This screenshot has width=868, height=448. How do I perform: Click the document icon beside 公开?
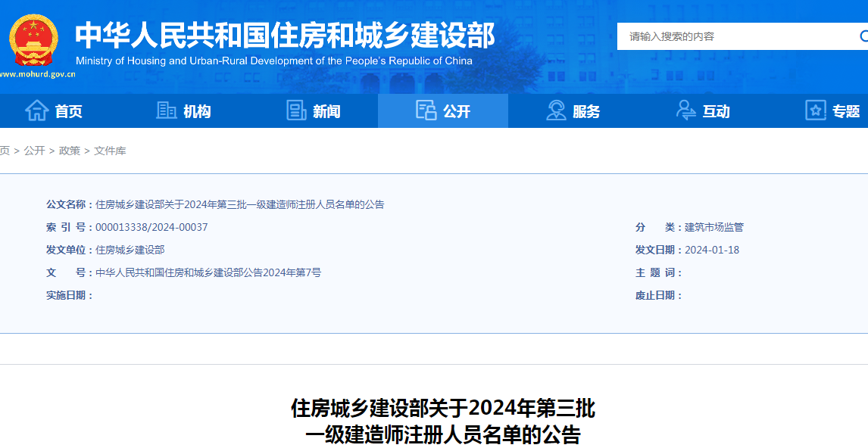pos(426,110)
